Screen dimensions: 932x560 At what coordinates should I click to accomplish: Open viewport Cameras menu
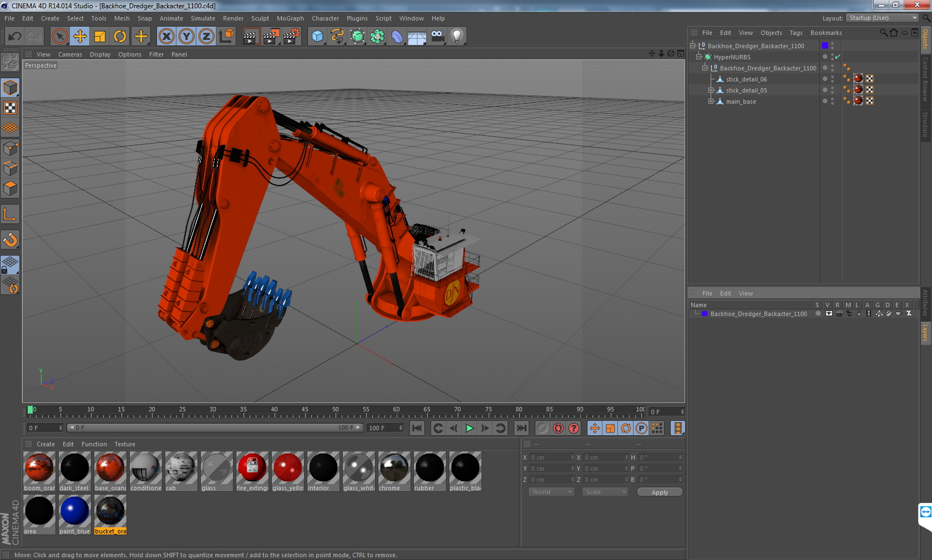point(70,54)
